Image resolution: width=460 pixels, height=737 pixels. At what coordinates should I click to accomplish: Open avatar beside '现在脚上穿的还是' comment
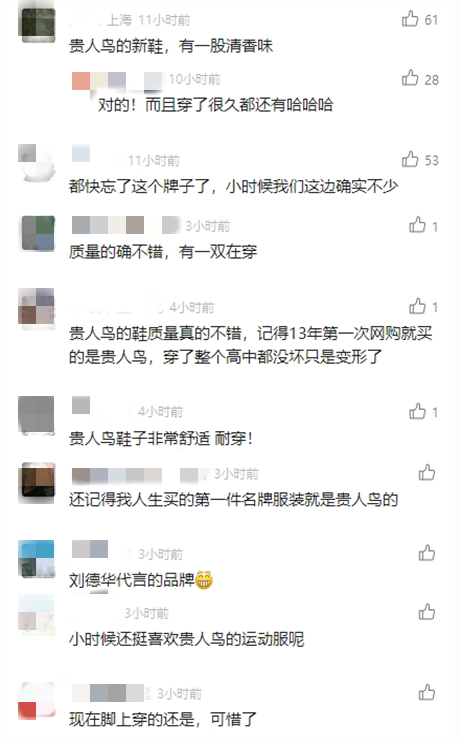[37, 701]
